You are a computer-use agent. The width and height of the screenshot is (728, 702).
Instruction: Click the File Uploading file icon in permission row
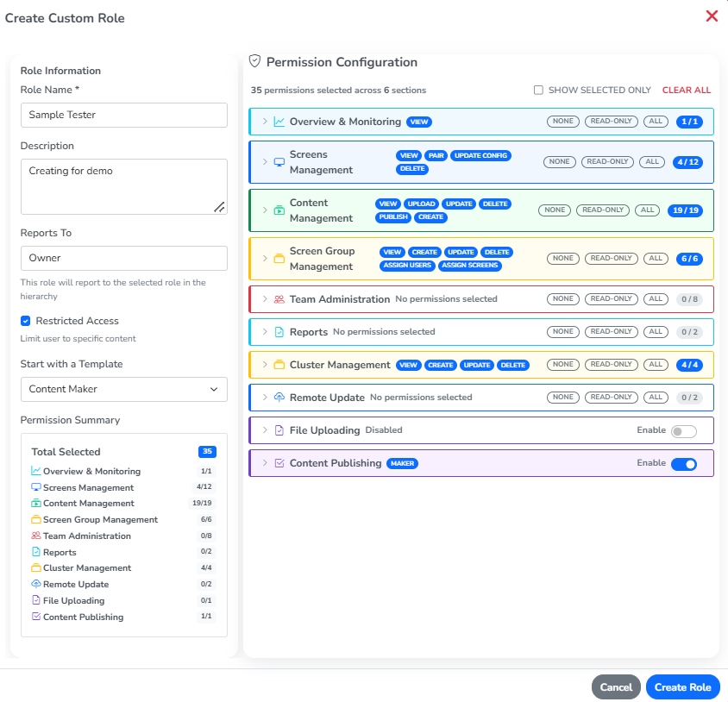coord(279,430)
